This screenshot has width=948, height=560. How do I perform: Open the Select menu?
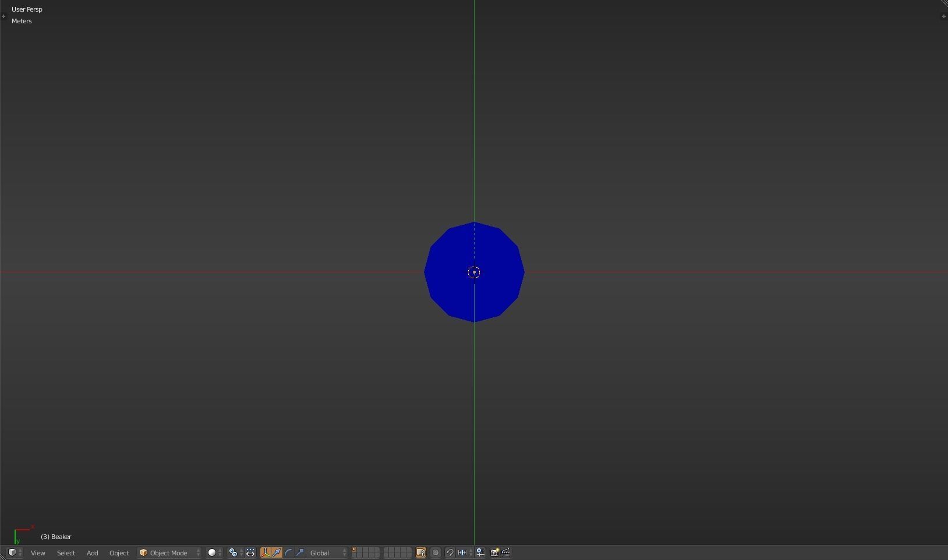pos(66,553)
